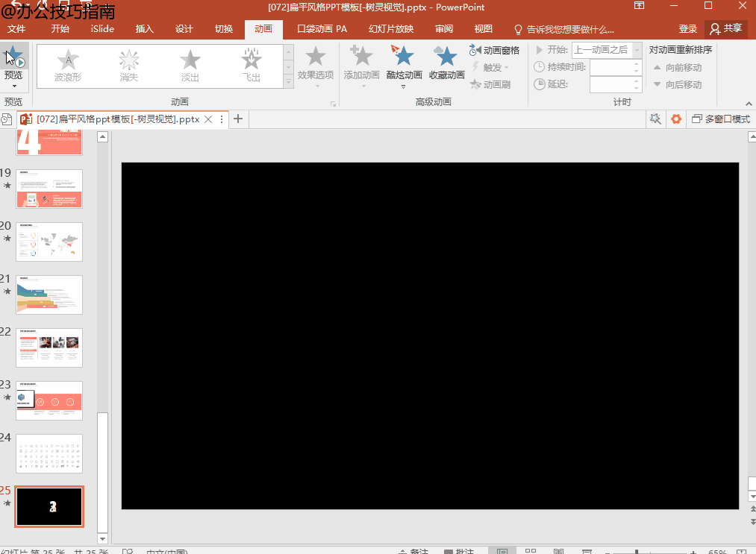The image size is (756, 554).
Task: Increase the duration with up stepper
Action: [637, 63]
